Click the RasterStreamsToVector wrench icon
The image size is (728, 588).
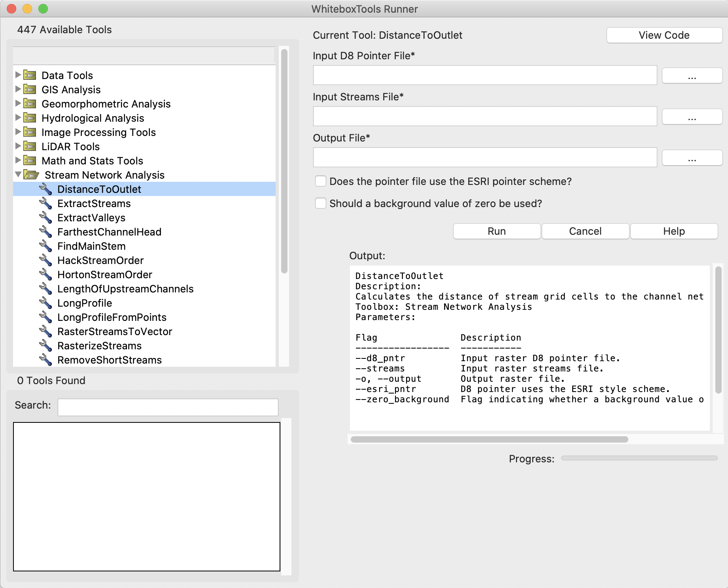pos(45,332)
